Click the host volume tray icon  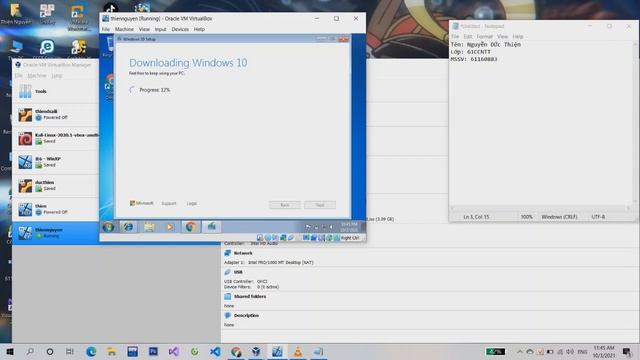tap(571, 351)
